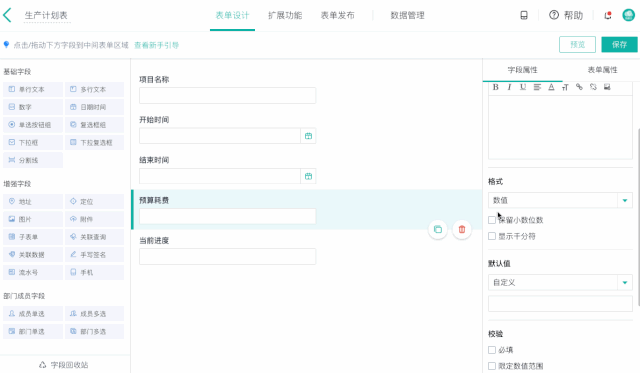
Task: Select the 字段属性 panel tab
Action: tap(522, 70)
